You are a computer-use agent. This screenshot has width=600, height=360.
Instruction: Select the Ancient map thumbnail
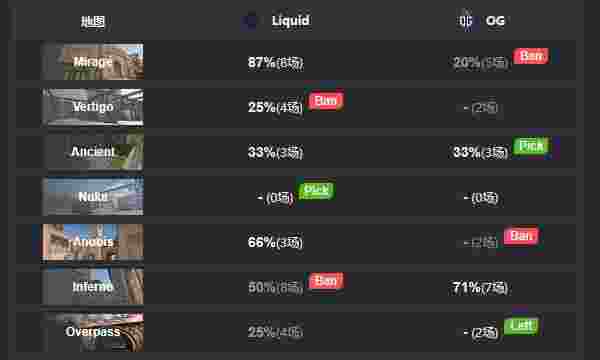coord(93,152)
